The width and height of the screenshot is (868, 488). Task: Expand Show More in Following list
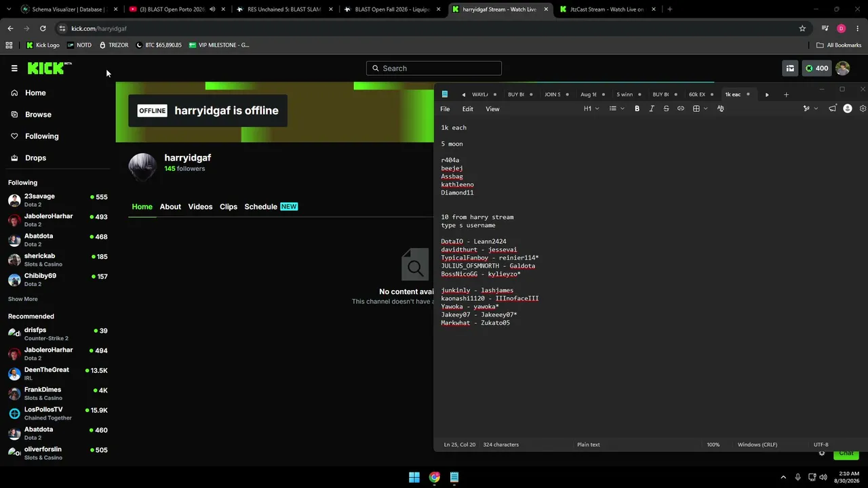[x=23, y=299]
